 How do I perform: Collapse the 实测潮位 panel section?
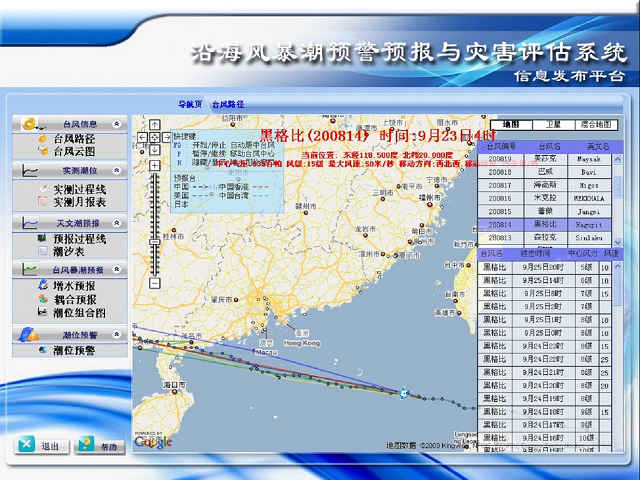tap(118, 172)
